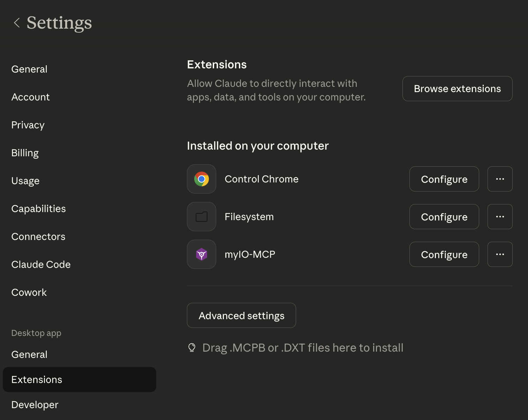
Task: Switch to the Extensions section
Action: pos(37,380)
